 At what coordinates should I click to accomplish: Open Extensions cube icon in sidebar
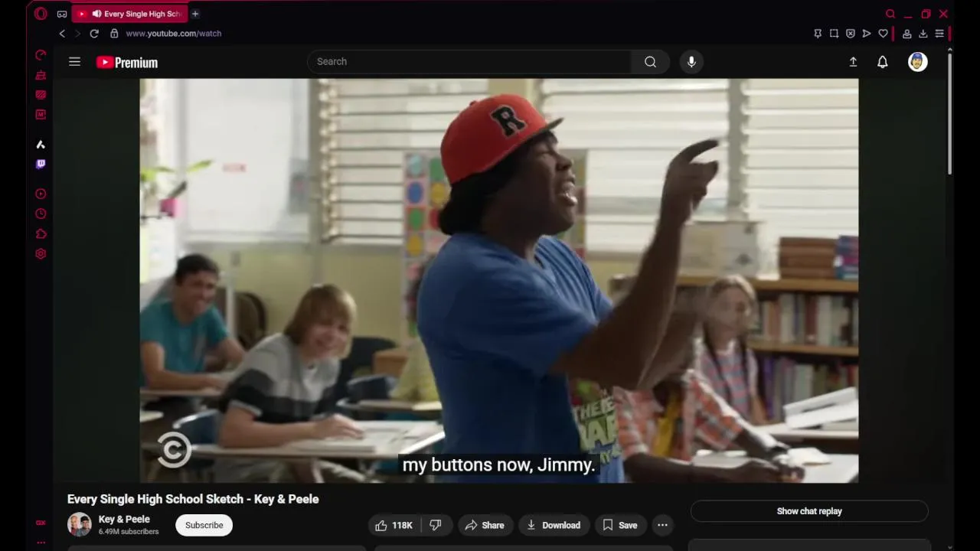point(41,234)
